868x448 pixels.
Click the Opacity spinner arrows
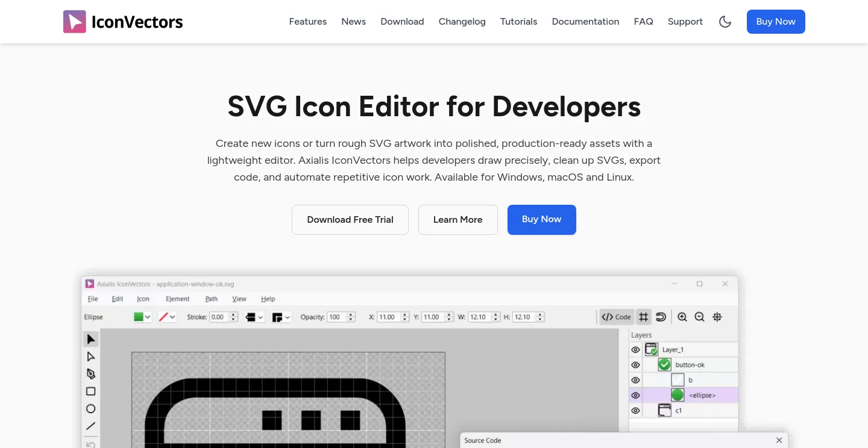pos(352,317)
